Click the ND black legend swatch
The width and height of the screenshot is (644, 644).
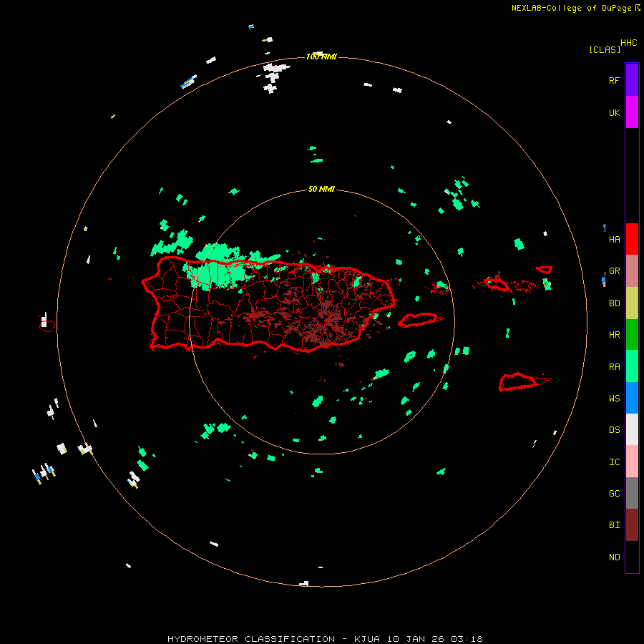632,557
